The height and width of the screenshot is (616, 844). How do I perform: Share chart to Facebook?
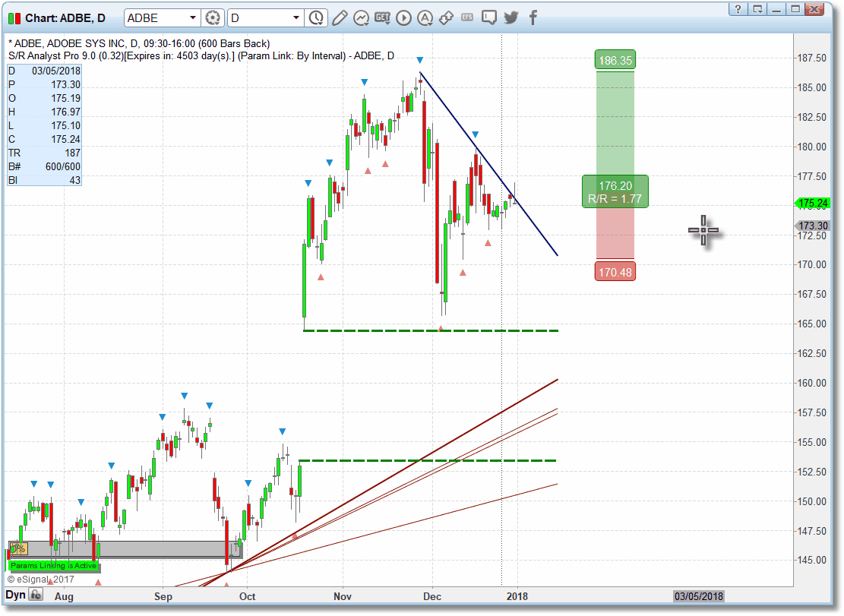tap(533, 18)
